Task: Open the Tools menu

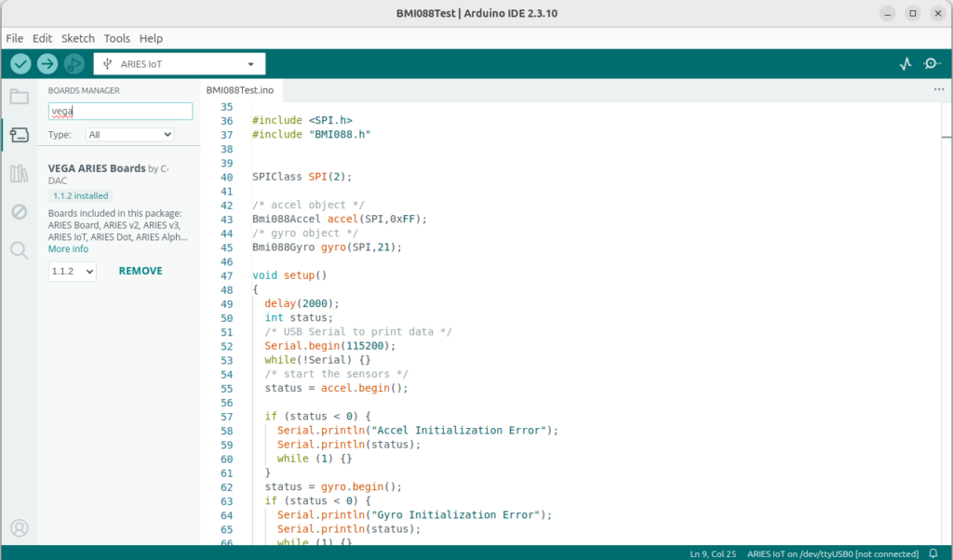Action: pyautogui.click(x=116, y=38)
